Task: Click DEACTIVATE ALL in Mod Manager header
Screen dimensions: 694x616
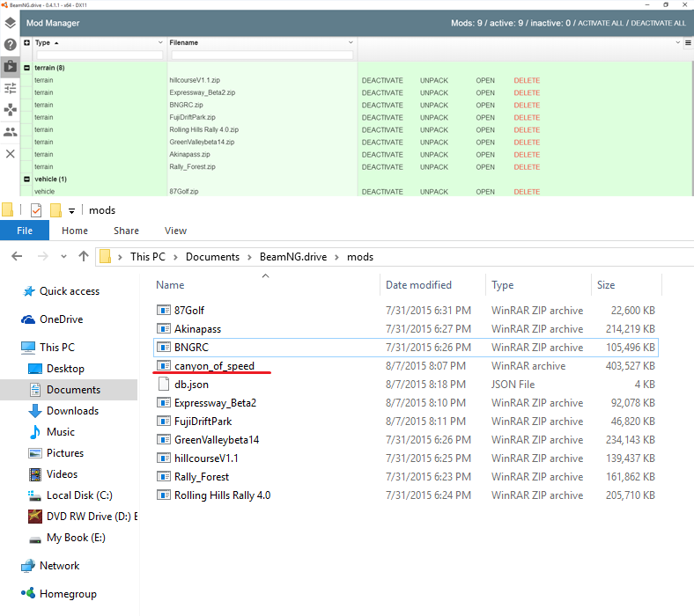Action: [658, 23]
